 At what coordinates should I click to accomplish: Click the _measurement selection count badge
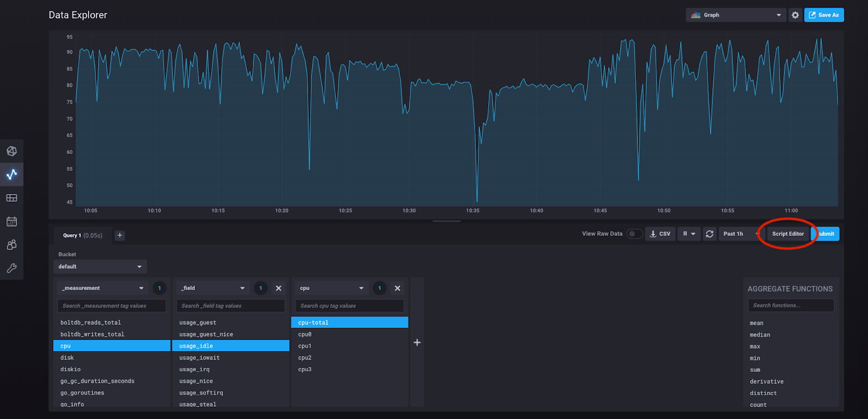coord(159,288)
